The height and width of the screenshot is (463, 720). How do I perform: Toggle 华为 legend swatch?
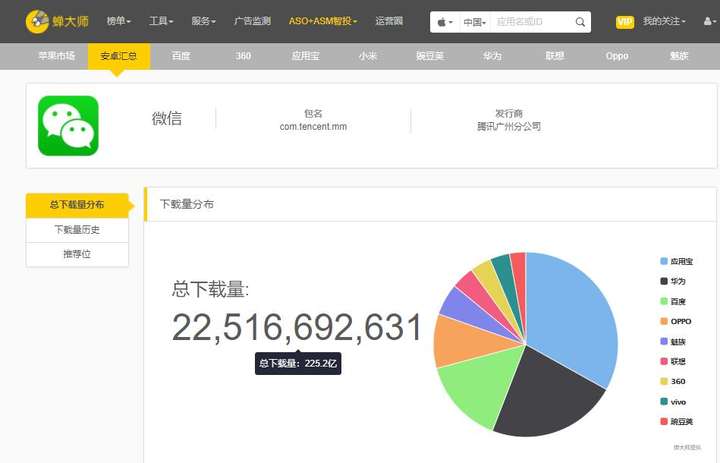664,281
